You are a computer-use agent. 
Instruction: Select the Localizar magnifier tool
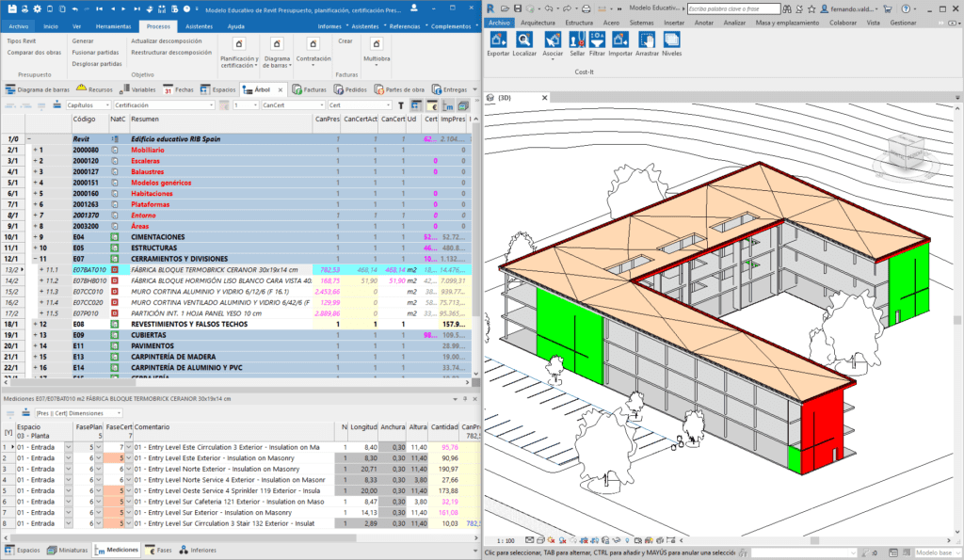[524, 40]
